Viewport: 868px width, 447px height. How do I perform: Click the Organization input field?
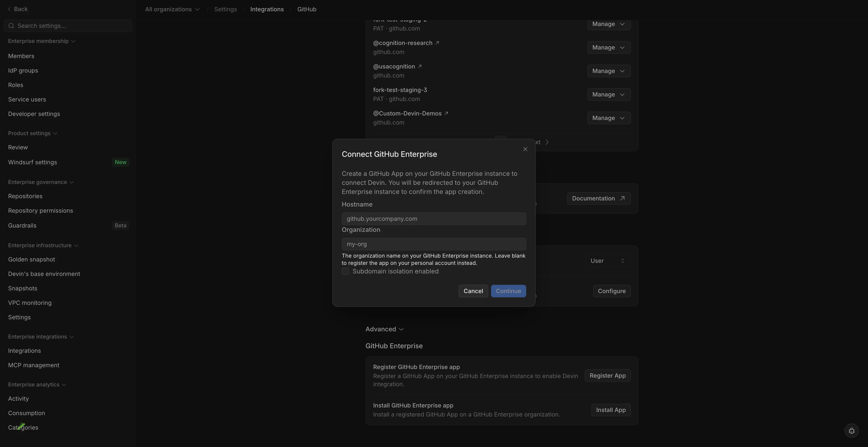pos(434,244)
